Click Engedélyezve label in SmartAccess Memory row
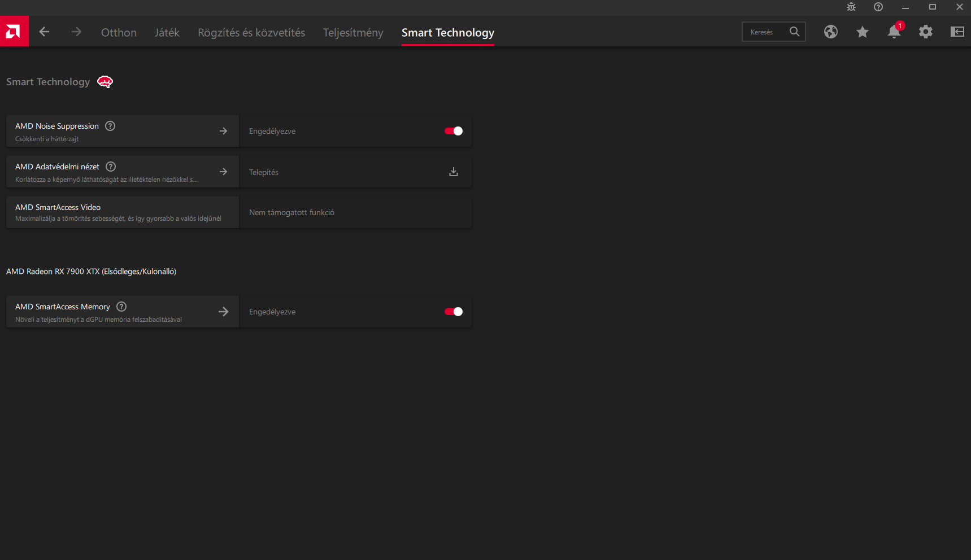 [272, 312]
